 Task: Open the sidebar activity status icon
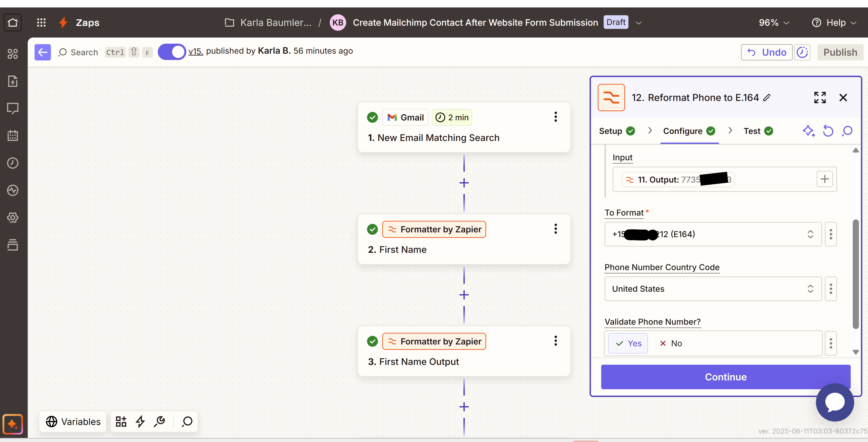[13, 191]
